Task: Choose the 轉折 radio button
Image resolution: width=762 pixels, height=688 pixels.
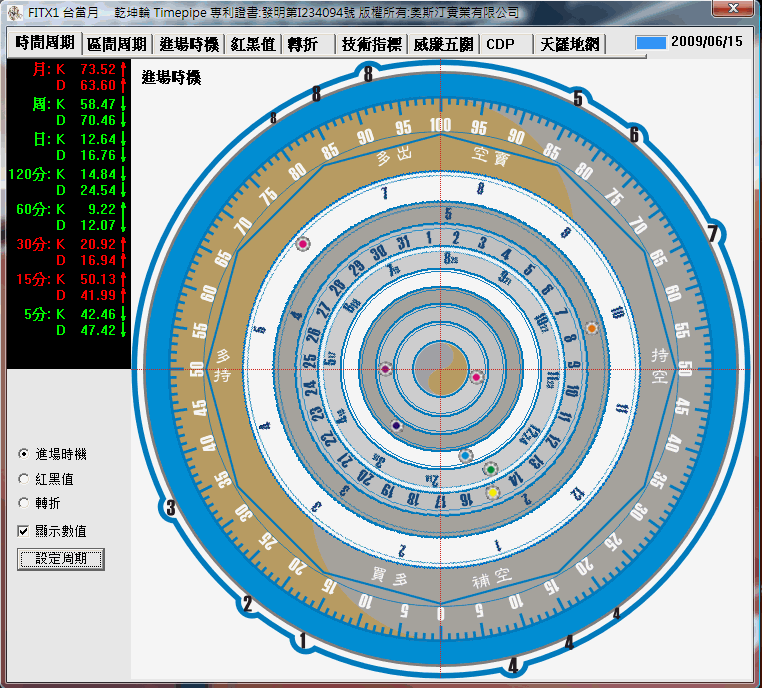Action: click(24, 503)
